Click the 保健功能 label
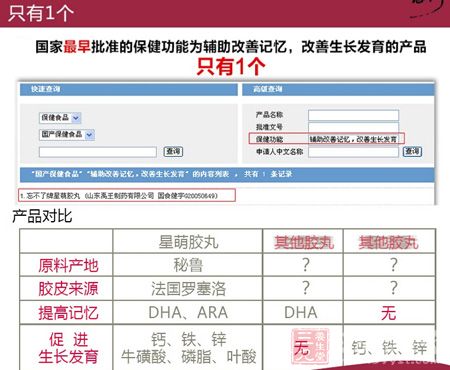This screenshot has width=450, height=370. [269, 139]
